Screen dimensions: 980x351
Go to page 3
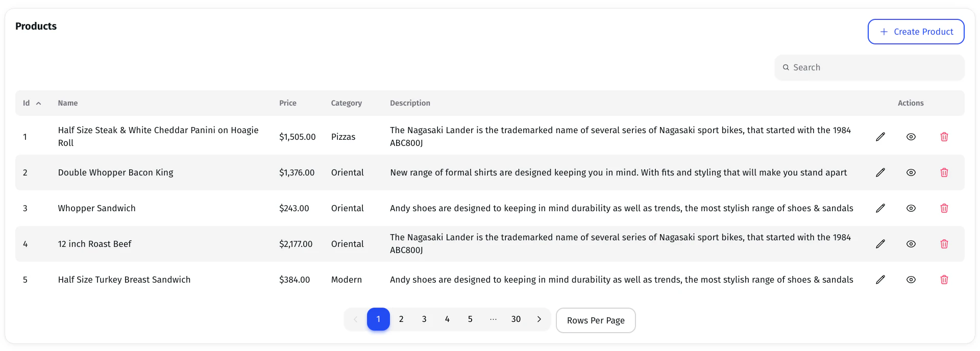[424, 319]
